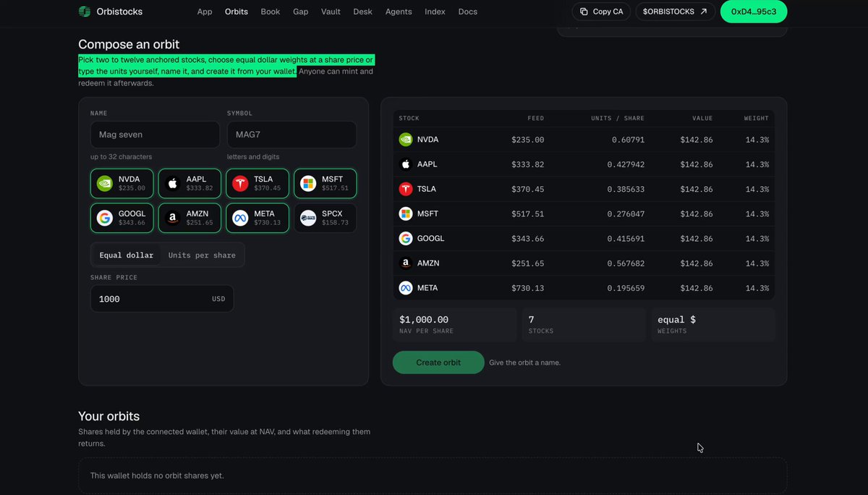Open the Agents page
The image size is (868, 495).
tap(399, 12)
